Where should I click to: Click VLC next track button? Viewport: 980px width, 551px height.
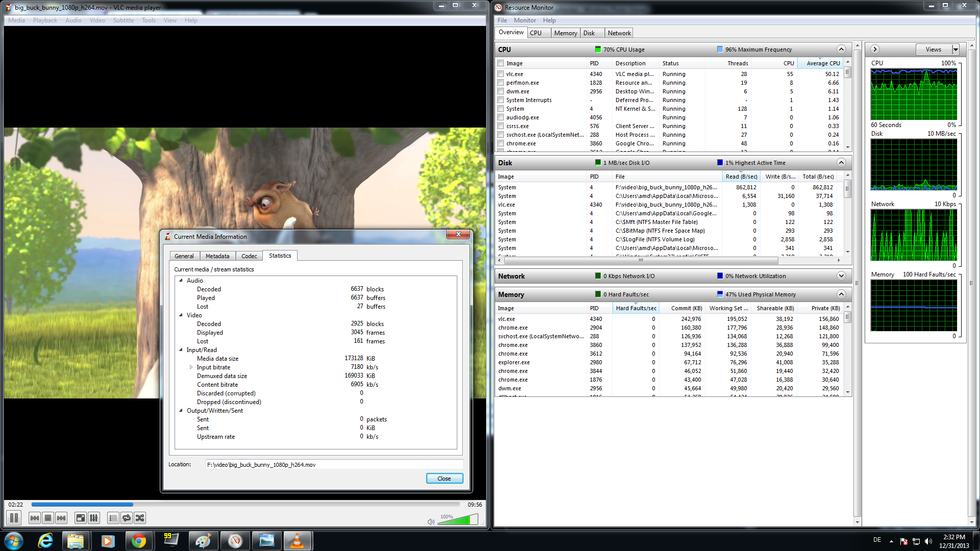click(61, 518)
